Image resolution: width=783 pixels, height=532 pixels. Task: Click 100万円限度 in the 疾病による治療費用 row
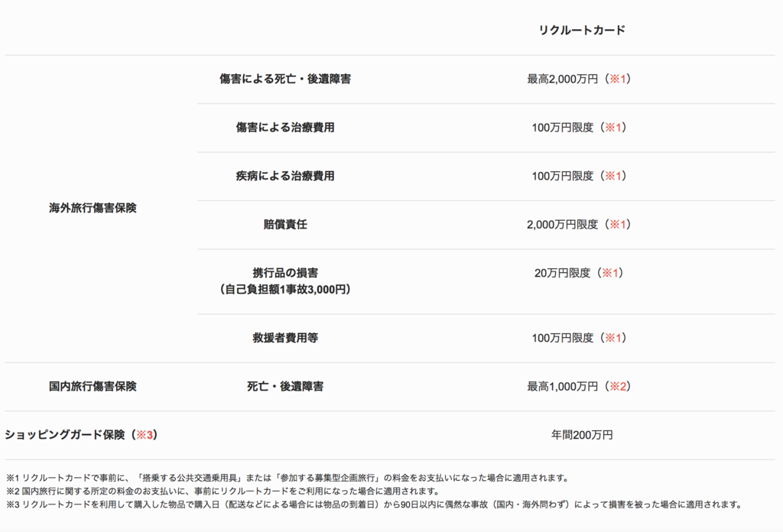[x=562, y=176]
